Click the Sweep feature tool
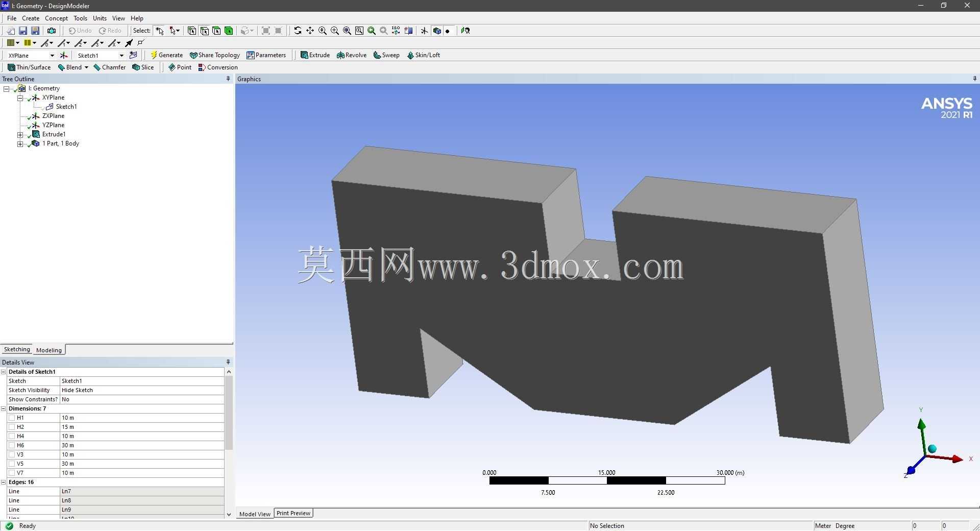Screen dimensions: 980x531 click(x=386, y=55)
